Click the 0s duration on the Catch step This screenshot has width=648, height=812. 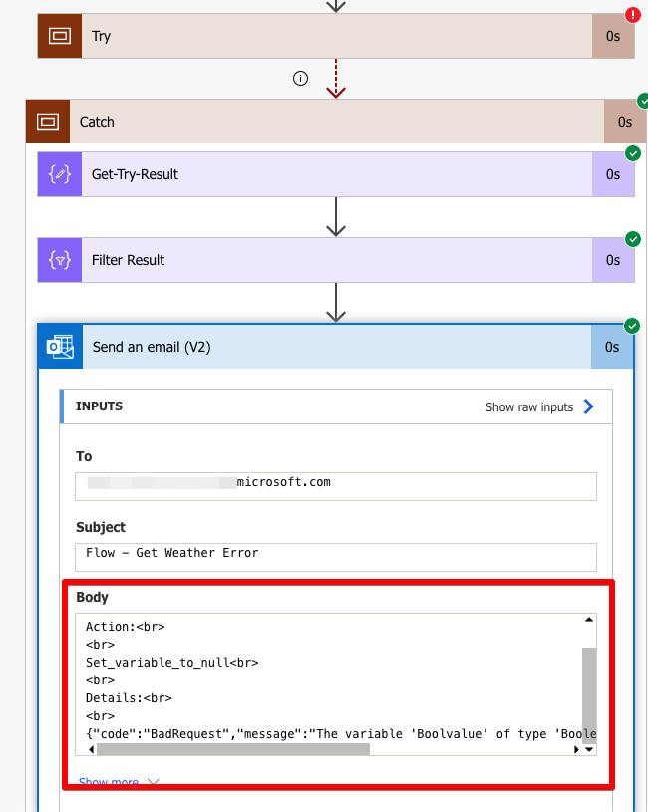pyautogui.click(x=625, y=122)
